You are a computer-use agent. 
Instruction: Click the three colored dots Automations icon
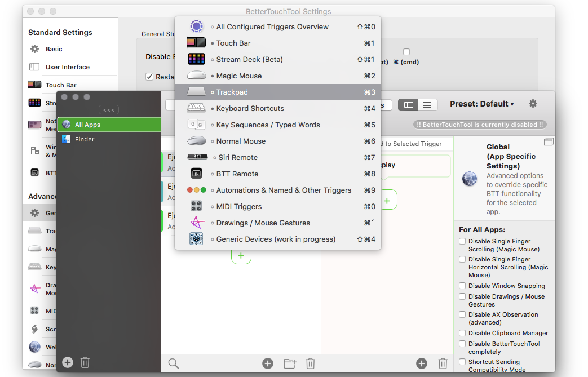tap(197, 190)
